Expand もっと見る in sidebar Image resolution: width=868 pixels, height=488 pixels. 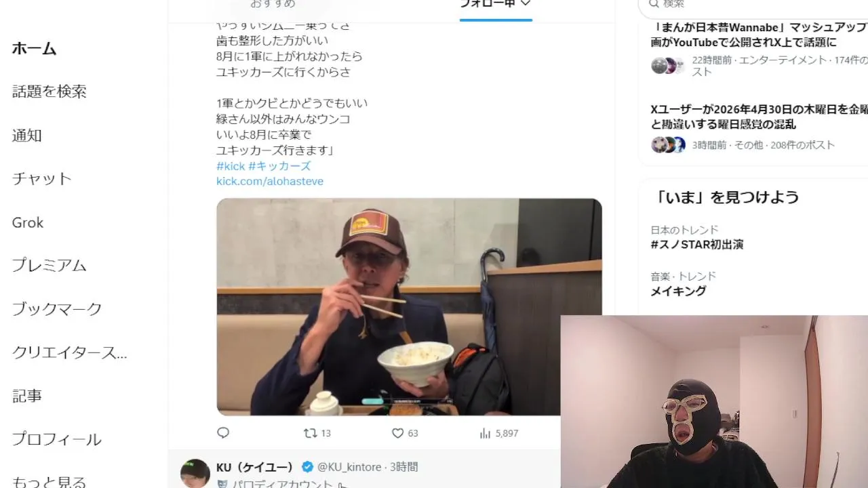click(50, 481)
